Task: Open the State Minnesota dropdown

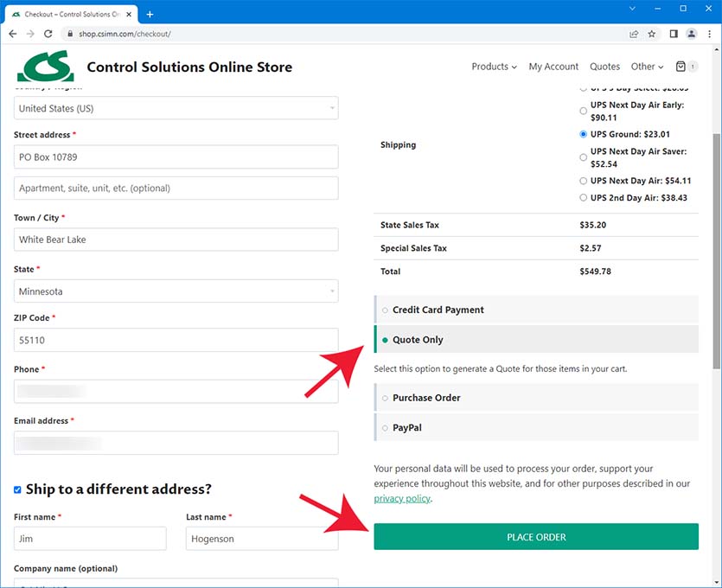Action: tap(176, 291)
